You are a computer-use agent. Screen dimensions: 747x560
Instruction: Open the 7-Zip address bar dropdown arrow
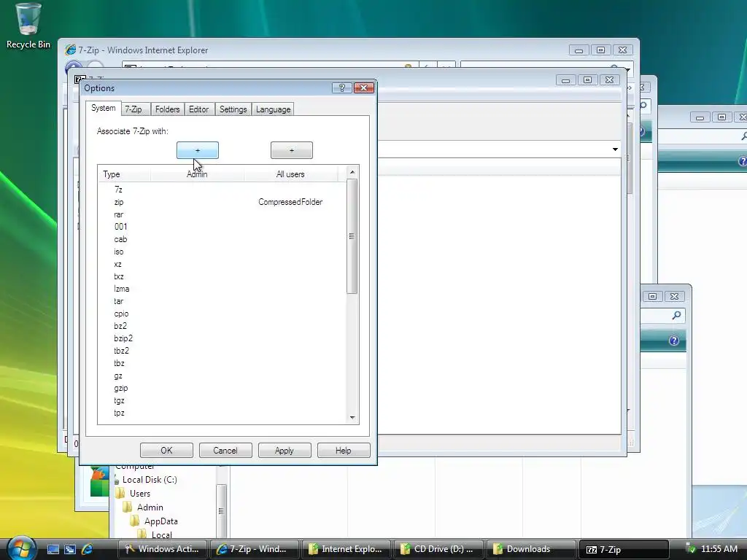[615, 149]
